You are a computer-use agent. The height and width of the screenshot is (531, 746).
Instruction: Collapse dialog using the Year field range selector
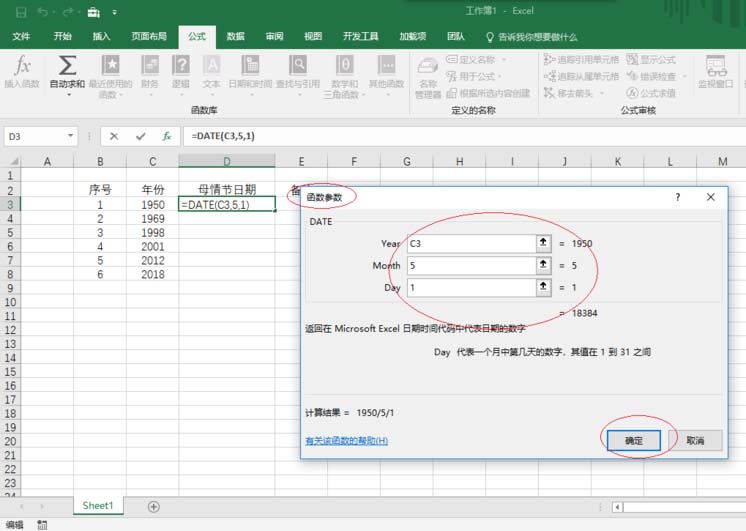(x=543, y=243)
